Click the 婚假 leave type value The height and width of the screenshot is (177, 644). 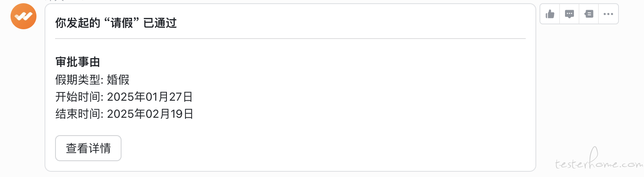click(118, 80)
